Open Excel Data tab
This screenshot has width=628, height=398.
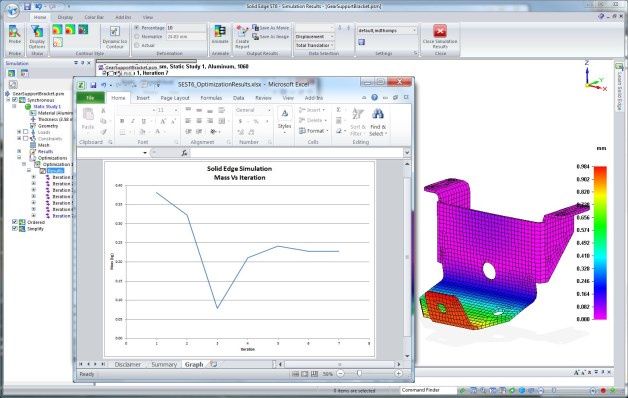tap(239, 98)
